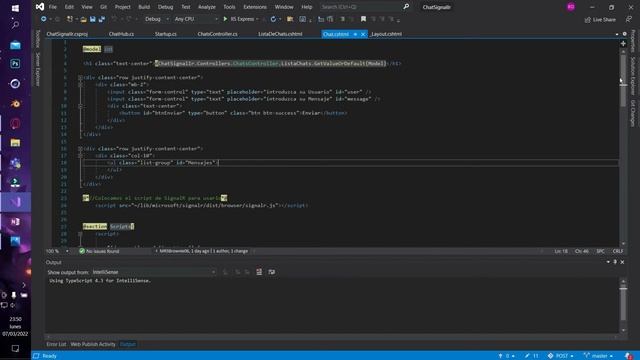Close the Output panel
This screenshot has height=360, width=640.
click(622, 262)
